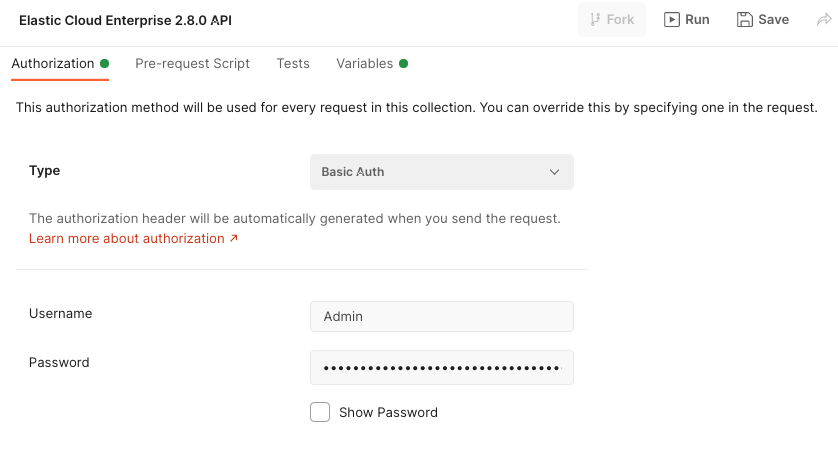Switch to the Authorization tab
Screen dimensions: 838x451
(53, 63)
